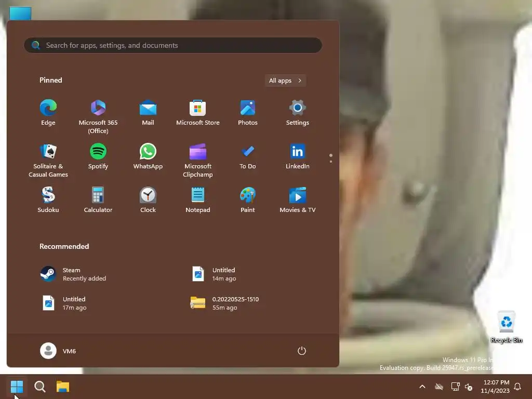This screenshot has width=532, height=399.
Task: Open Microsoft Store
Action: tap(198, 113)
